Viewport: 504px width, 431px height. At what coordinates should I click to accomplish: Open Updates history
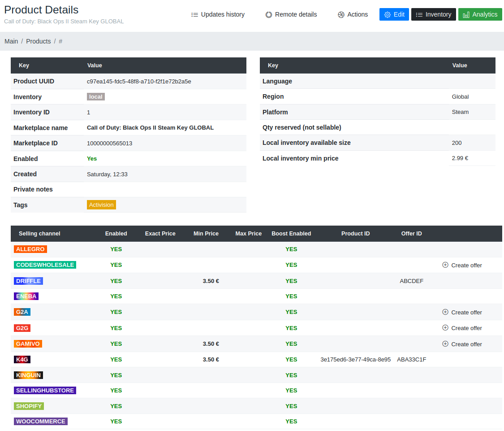pos(218,14)
